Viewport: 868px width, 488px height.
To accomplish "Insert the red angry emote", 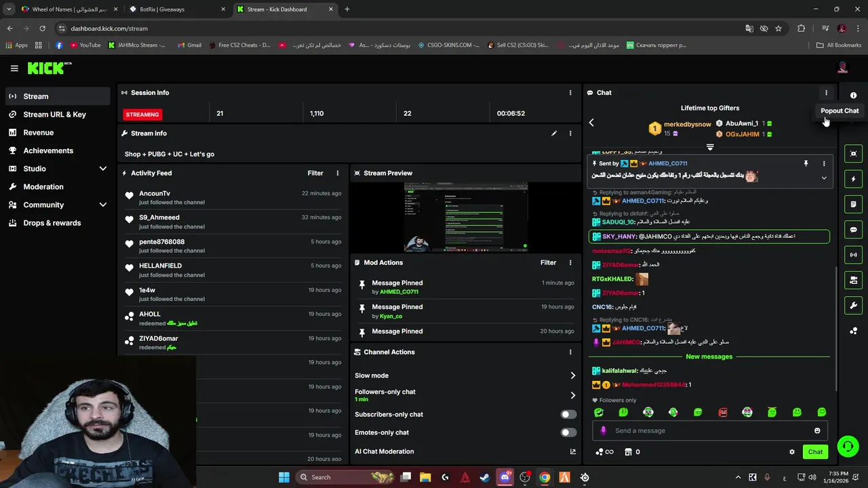I will (722, 412).
